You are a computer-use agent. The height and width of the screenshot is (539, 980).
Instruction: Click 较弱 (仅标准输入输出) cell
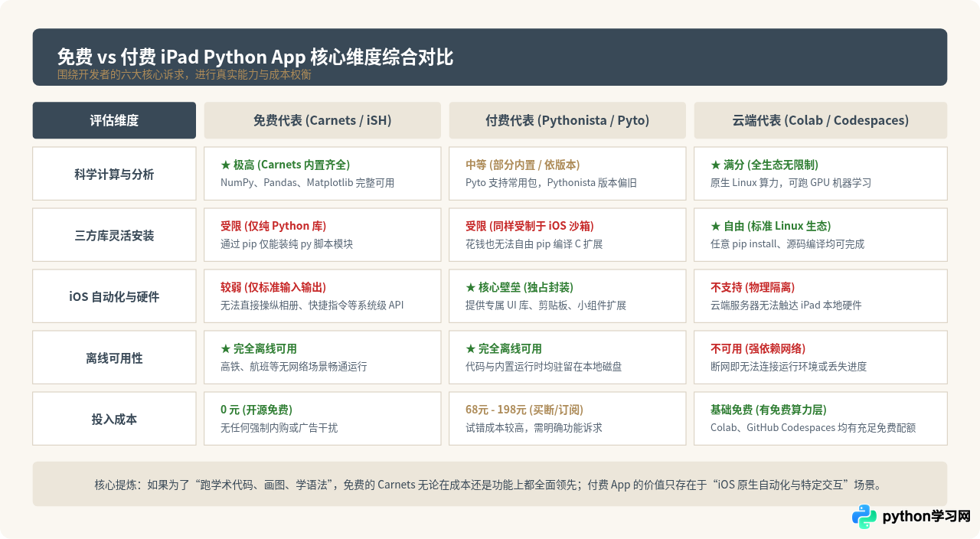322,296
